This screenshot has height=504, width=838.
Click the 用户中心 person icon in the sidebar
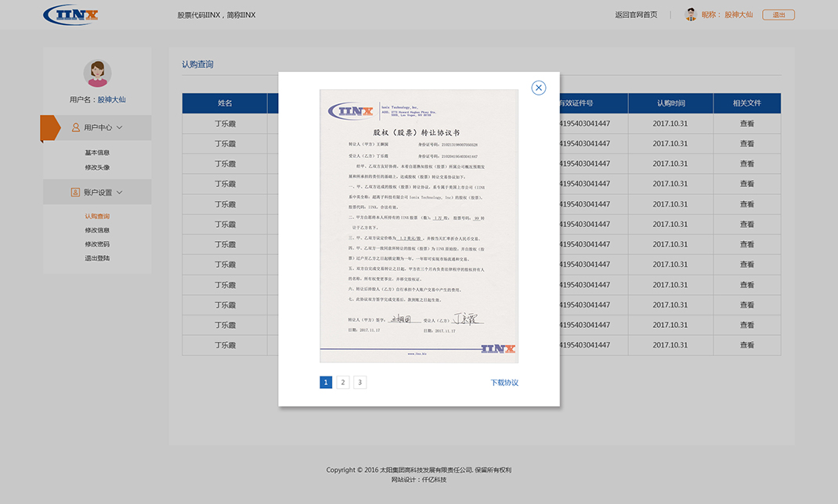click(74, 127)
